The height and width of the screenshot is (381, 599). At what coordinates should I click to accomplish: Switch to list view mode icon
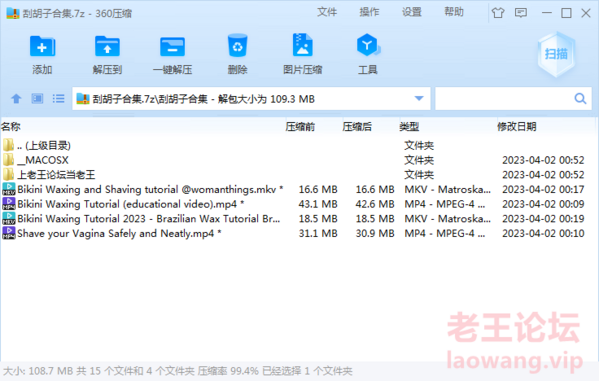tap(58, 99)
